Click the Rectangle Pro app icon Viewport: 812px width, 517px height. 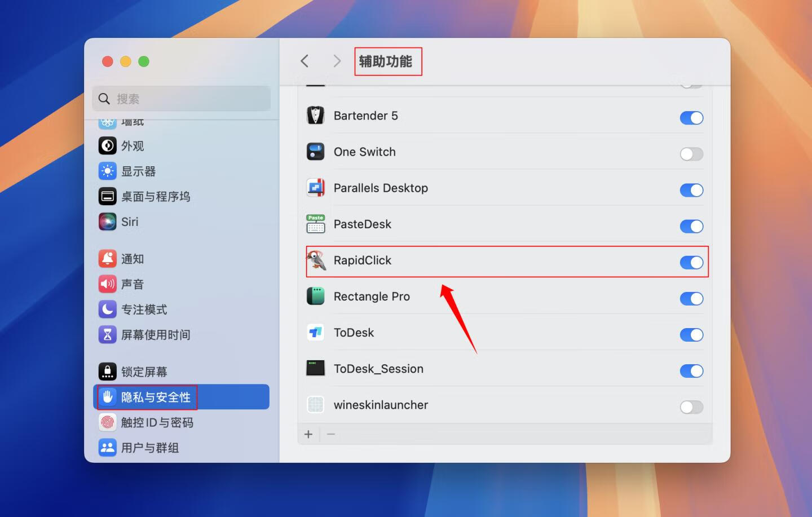click(315, 296)
